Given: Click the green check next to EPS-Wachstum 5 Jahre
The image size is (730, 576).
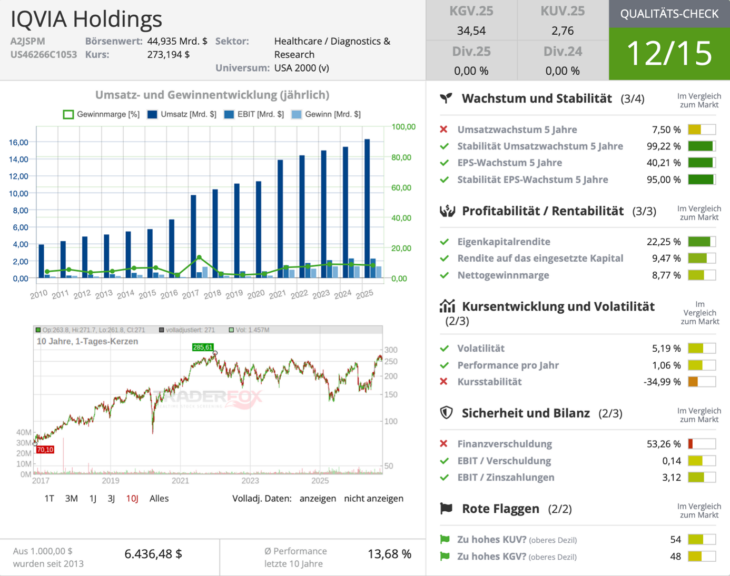Looking at the screenshot, I should tap(444, 163).
